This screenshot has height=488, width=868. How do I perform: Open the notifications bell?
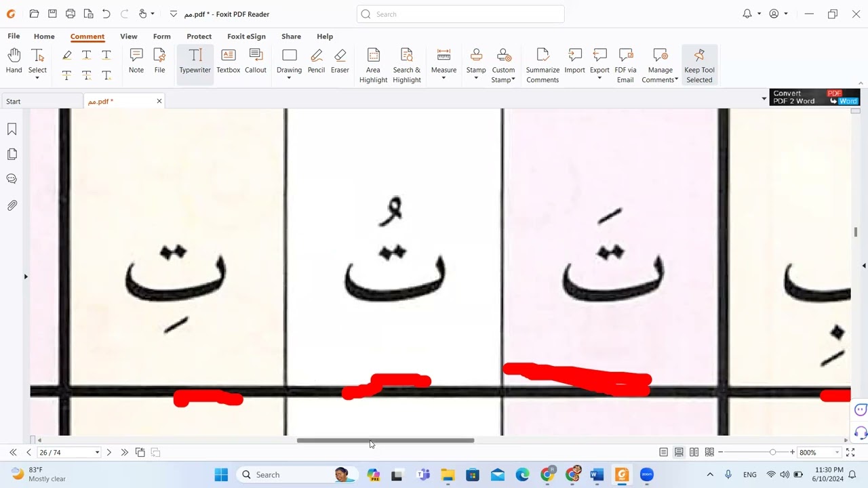click(x=747, y=14)
